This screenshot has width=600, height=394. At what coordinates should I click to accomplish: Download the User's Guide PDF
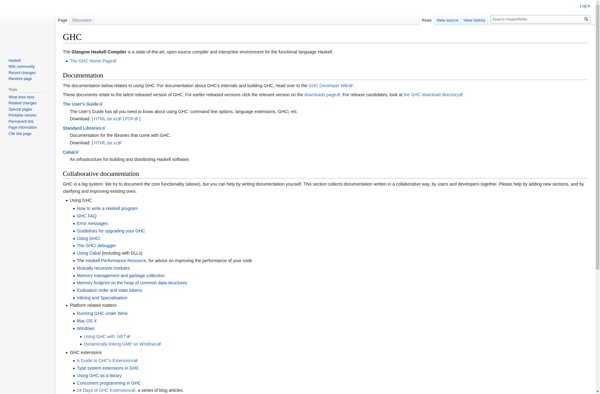pyautogui.click(x=131, y=119)
